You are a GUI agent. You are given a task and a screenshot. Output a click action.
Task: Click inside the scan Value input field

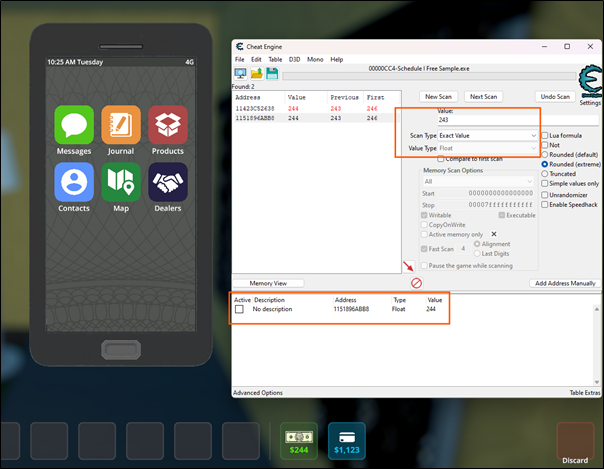click(485, 120)
